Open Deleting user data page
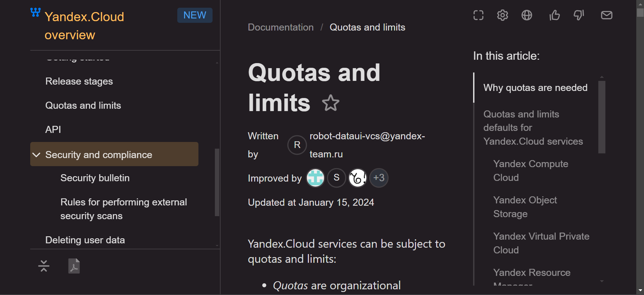Screen dimensions: 644x295 click(85, 240)
